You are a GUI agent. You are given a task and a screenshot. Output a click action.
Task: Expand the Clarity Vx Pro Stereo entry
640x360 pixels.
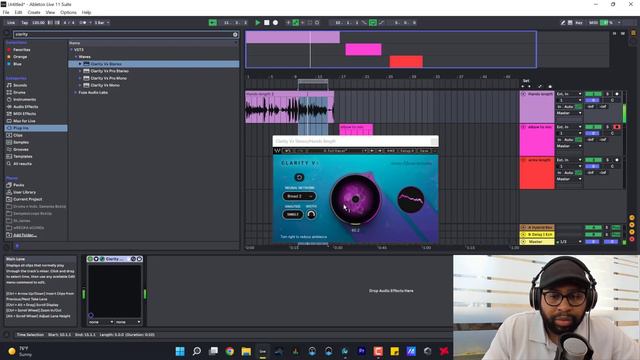pyautogui.click(x=80, y=71)
